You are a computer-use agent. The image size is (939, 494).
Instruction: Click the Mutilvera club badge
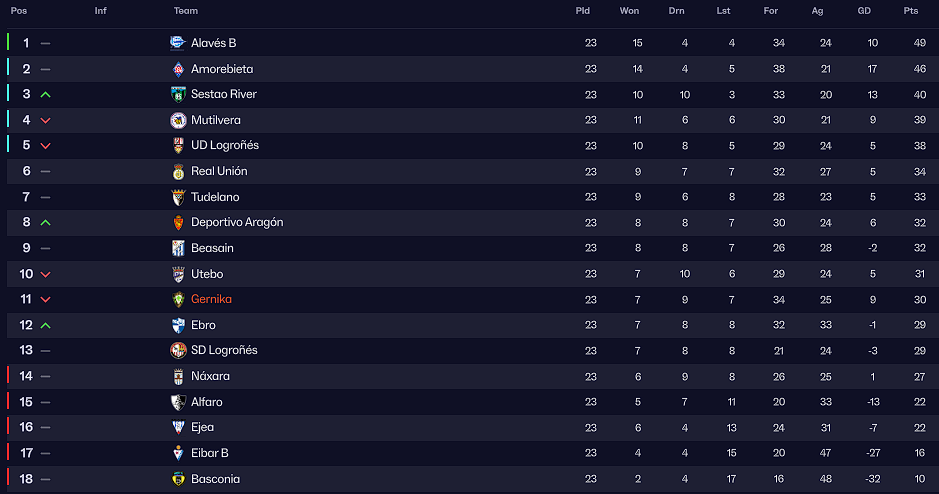[x=178, y=120]
